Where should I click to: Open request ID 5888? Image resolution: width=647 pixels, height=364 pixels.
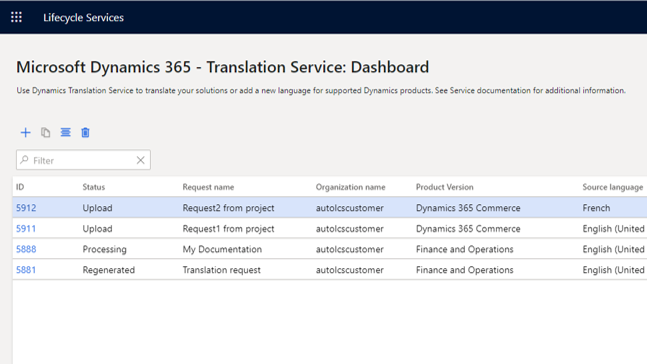point(26,249)
